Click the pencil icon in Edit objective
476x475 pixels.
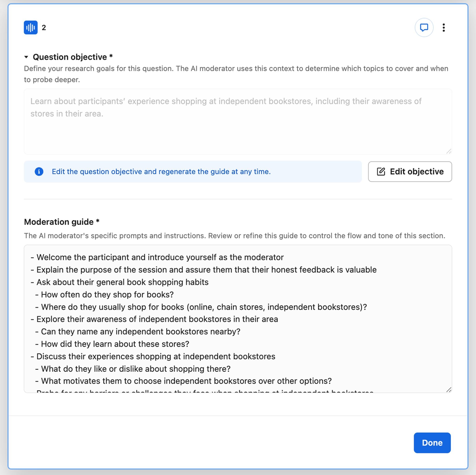381,172
